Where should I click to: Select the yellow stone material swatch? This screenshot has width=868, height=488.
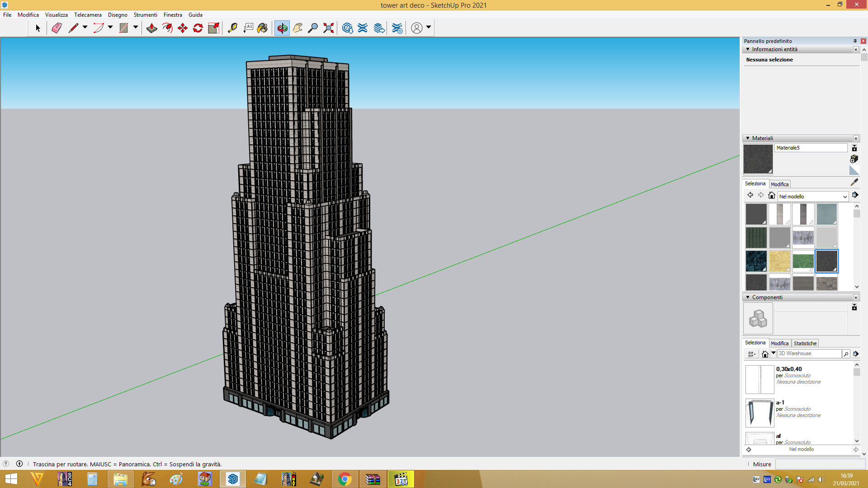(x=779, y=261)
